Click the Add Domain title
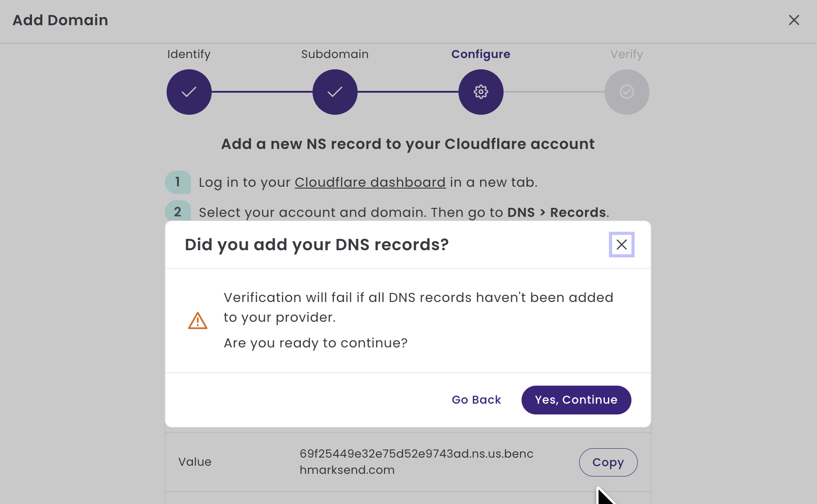This screenshot has width=817, height=504. [60, 20]
